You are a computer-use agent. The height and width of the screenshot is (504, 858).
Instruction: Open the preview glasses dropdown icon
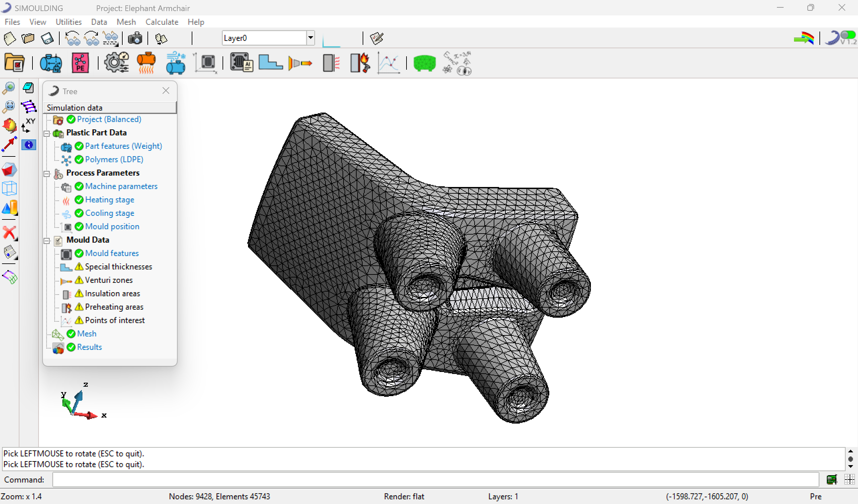(111, 38)
